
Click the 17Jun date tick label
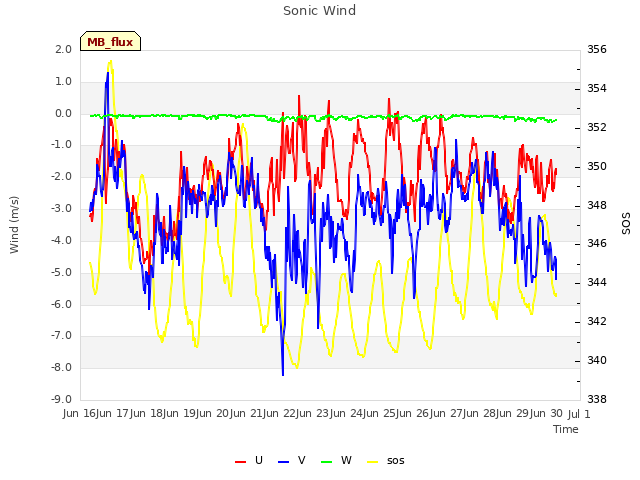click(131, 413)
